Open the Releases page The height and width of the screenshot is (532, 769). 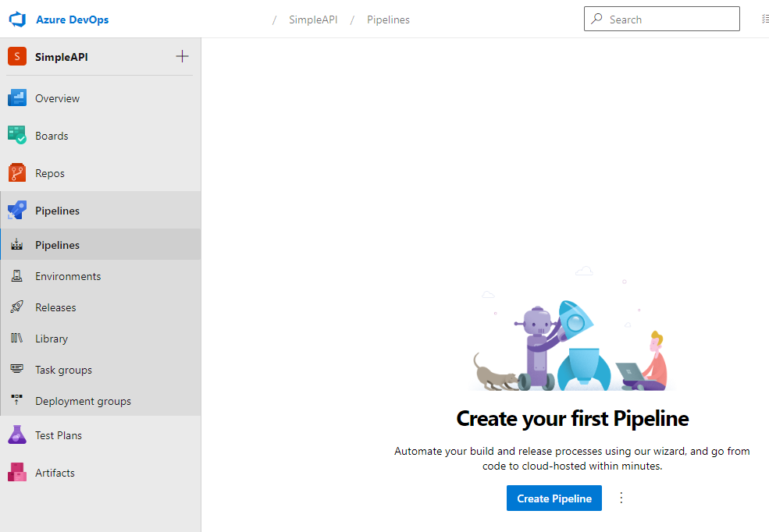pos(55,307)
